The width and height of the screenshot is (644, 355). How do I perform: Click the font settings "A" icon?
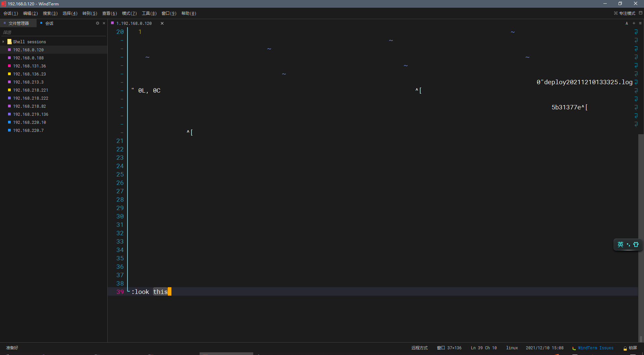pos(627,23)
